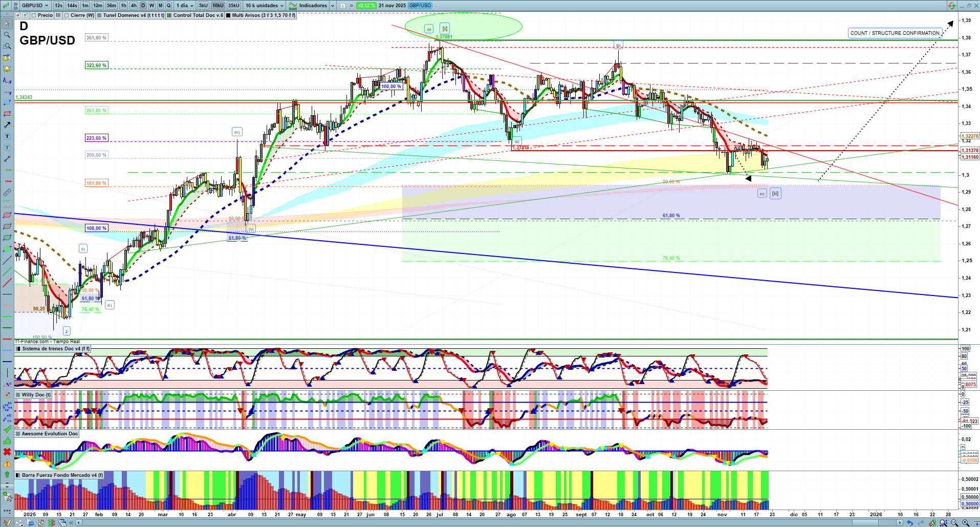Toggle the record dot next to percentage
The height and width of the screenshot is (527, 980).
(352, 6)
